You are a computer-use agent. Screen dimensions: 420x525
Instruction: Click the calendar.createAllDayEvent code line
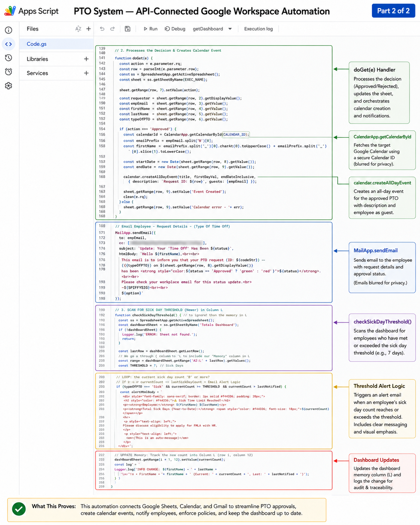[189, 177]
